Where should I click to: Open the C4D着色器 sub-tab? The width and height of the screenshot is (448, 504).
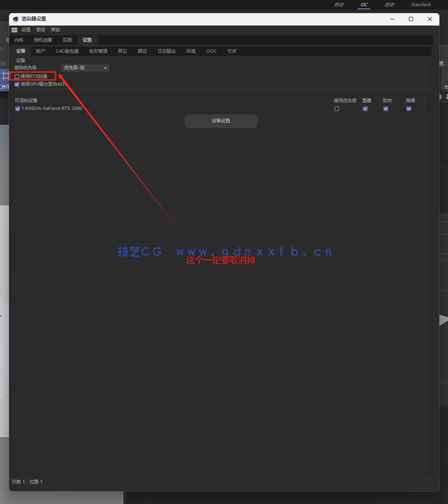[x=67, y=51]
